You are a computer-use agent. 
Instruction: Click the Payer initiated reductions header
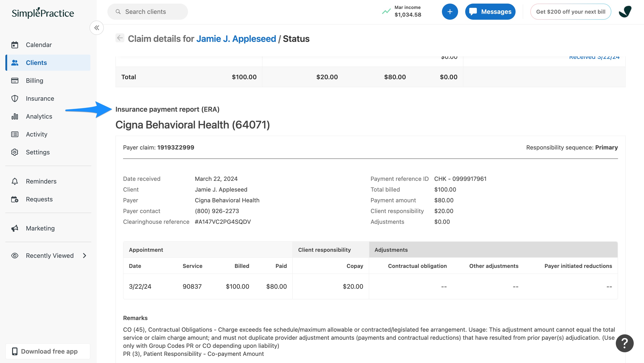[578, 266]
